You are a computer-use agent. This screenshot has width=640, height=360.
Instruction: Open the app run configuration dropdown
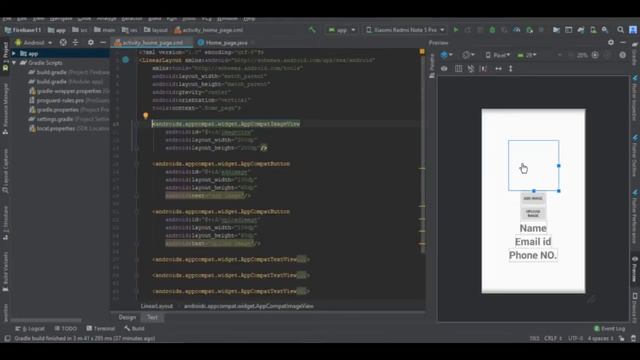pyautogui.click(x=342, y=30)
